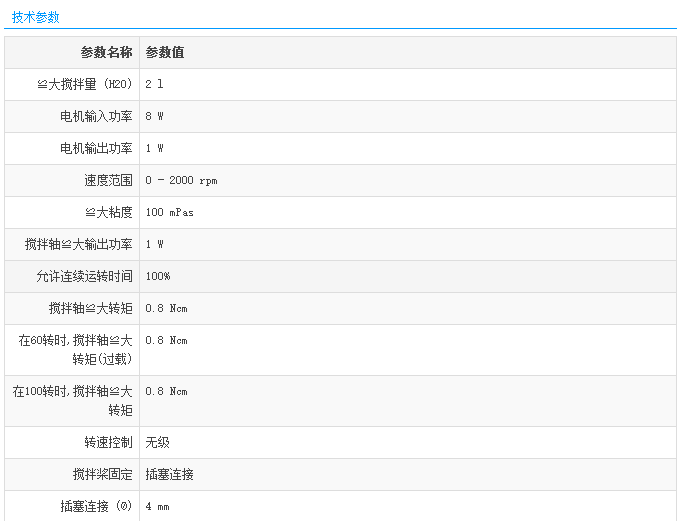Click the 8 W value cell

click(x=154, y=116)
